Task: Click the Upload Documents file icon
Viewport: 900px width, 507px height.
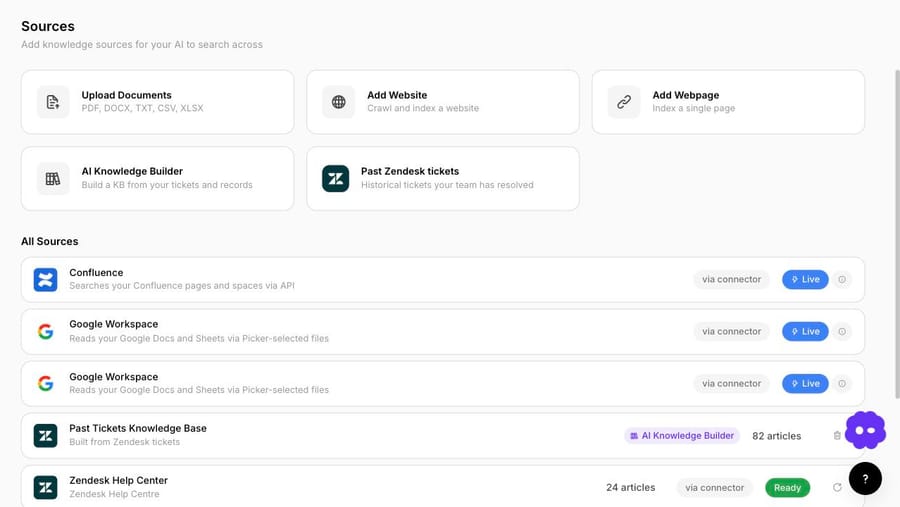Action: [53, 102]
